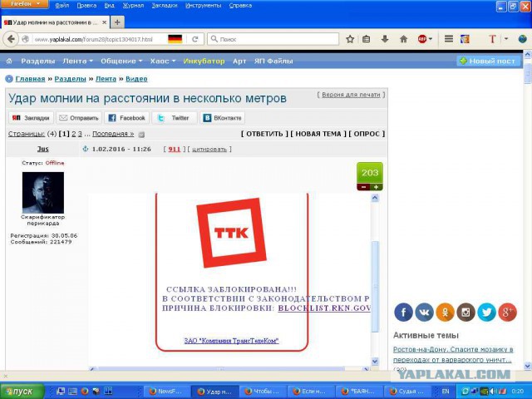The width and height of the screenshot is (532, 399).
Task: Click the Пуск start button
Action: [x=22, y=392]
